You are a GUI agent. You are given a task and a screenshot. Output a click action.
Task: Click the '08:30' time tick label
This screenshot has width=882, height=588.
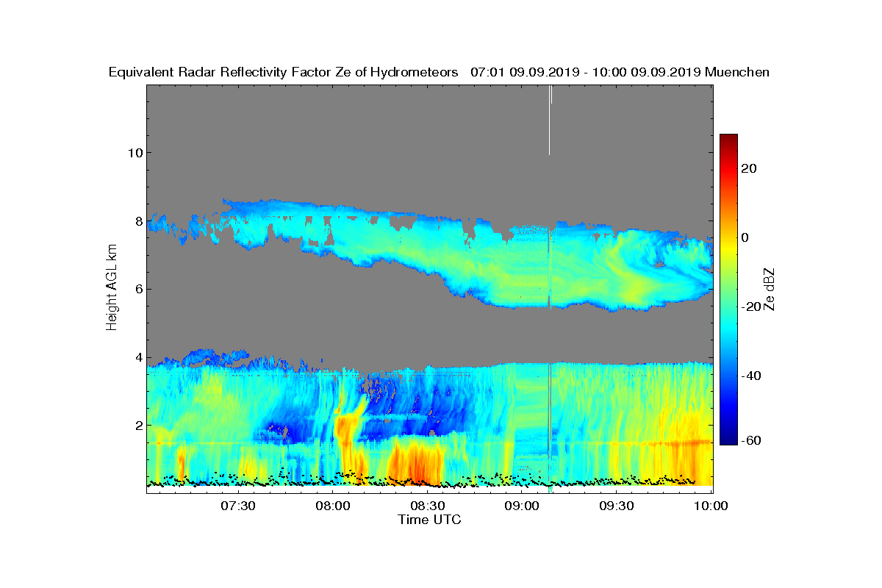pyautogui.click(x=427, y=506)
